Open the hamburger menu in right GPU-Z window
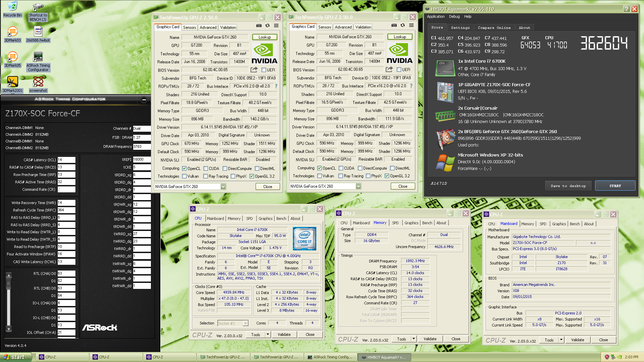This screenshot has width=644, height=362. point(411,25)
